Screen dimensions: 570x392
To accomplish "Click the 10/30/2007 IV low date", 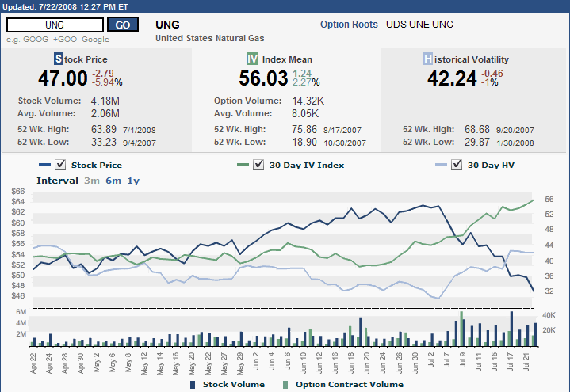I will point(345,143).
